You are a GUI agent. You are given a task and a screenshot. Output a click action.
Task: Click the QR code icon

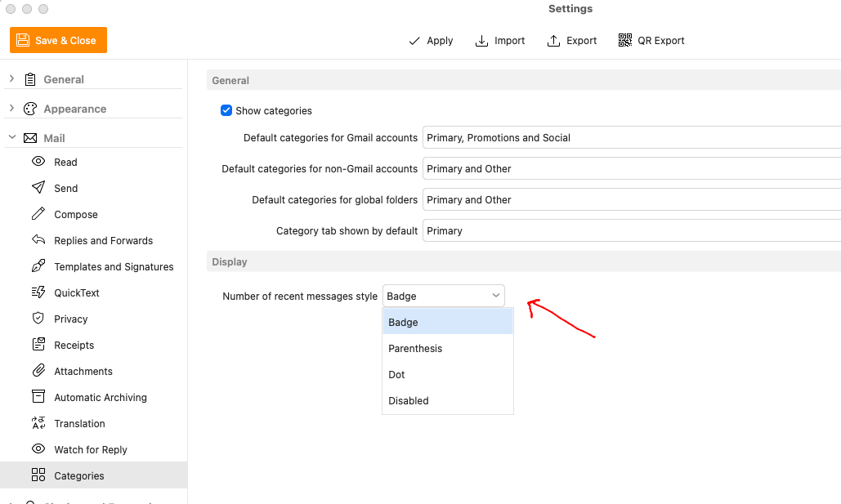point(625,40)
